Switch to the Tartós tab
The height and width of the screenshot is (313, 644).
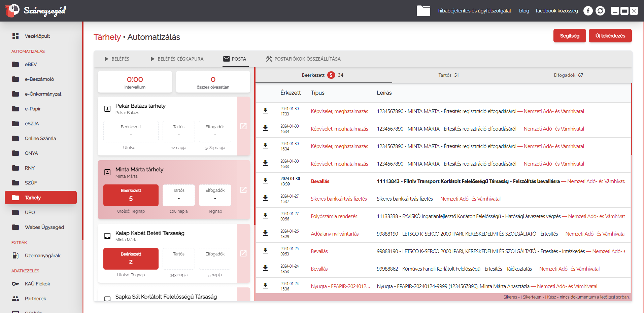pyautogui.click(x=448, y=75)
